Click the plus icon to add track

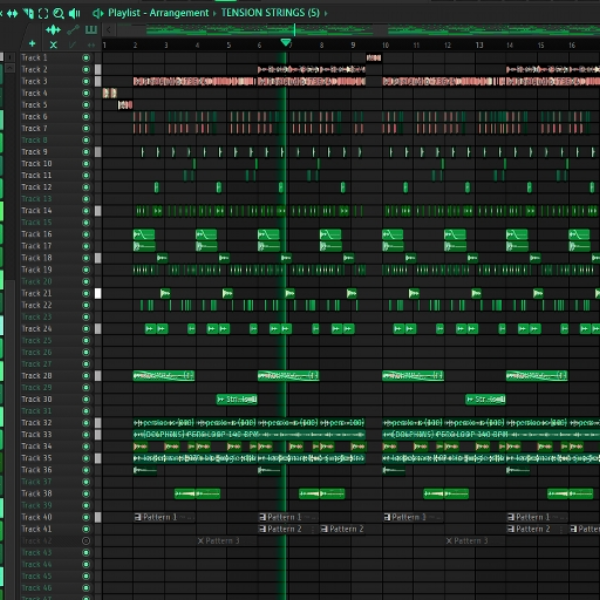pos(33,44)
